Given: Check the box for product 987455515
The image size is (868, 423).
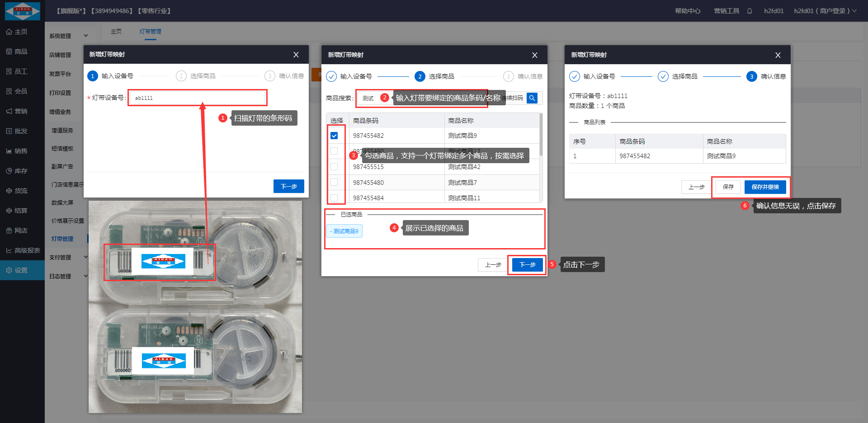Looking at the screenshot, I should click(x=334, y=167).
